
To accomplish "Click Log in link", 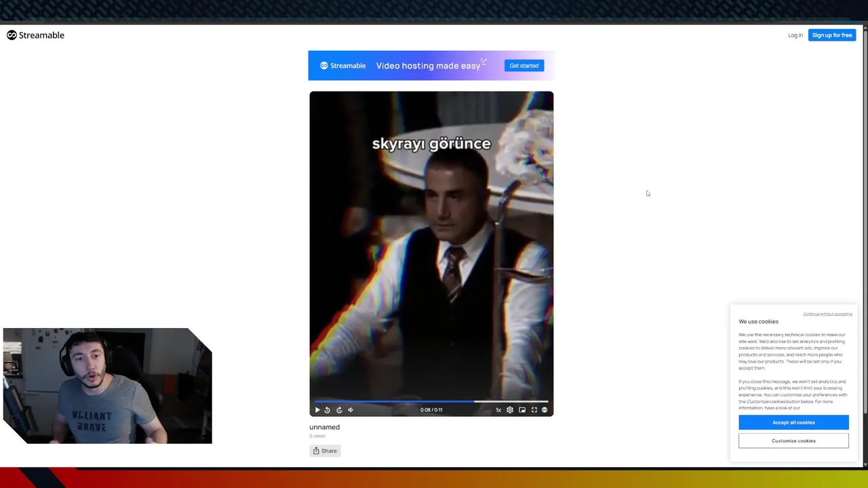I will [795, 35].
